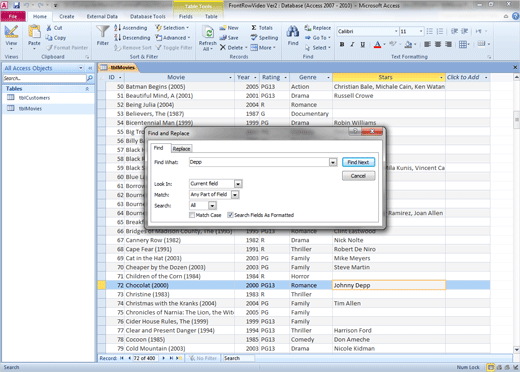Activate the Format Painter tool
Screen dimensions: 520x372
(67, 48)
